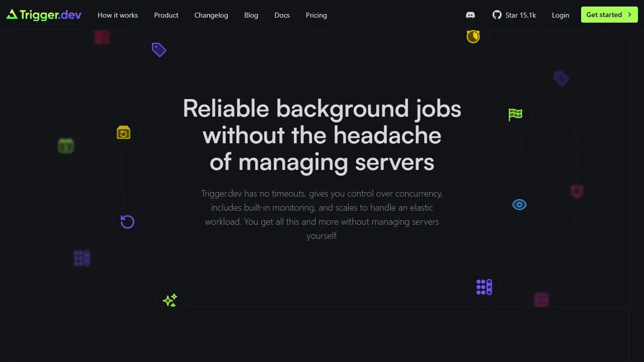Go to the Changelog page
The image size is (644, 362).
211,15
